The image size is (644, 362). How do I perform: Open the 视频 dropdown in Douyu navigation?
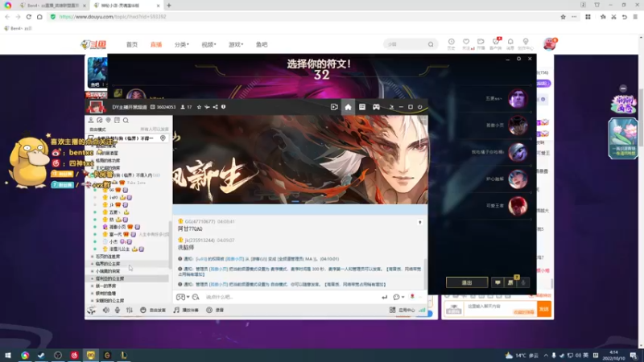pyautogui.click(x=208, y=44)
